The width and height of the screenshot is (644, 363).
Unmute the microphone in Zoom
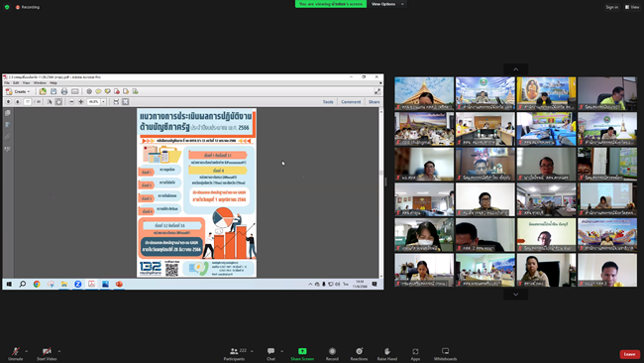[15, 353]
